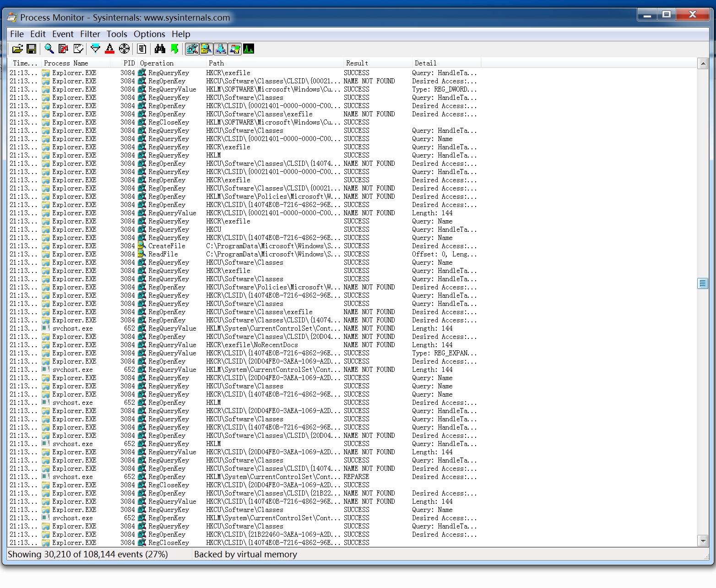The image size is (716, 588).
Task: Click the vertical scrollbar thumb
Action: (703, 284)
